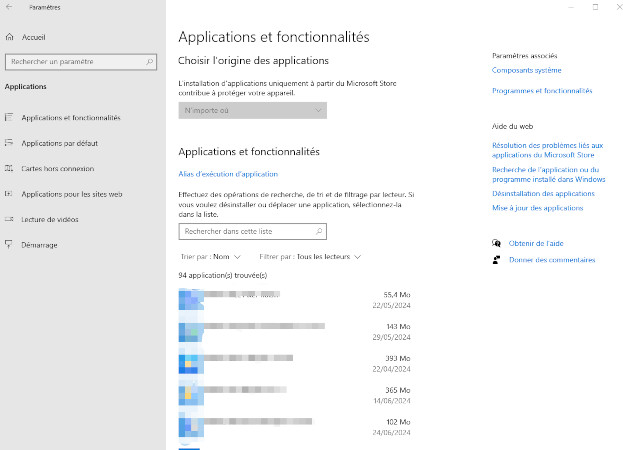Click the Obtenir de l'aide icon
Image resolution: width=623 pixels, height=450 pixels.
pyautogui.click(x=496, y=243)
